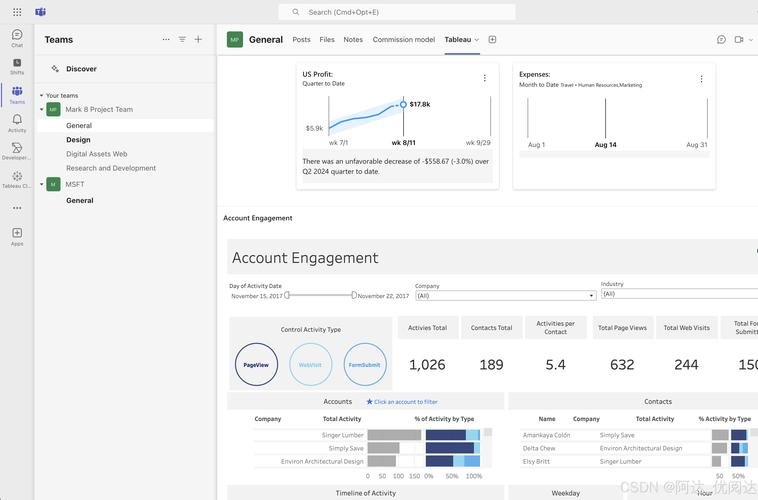
Task: Collapse the Mark 8 Project Team tree arrow
Action: pos(42,109)
